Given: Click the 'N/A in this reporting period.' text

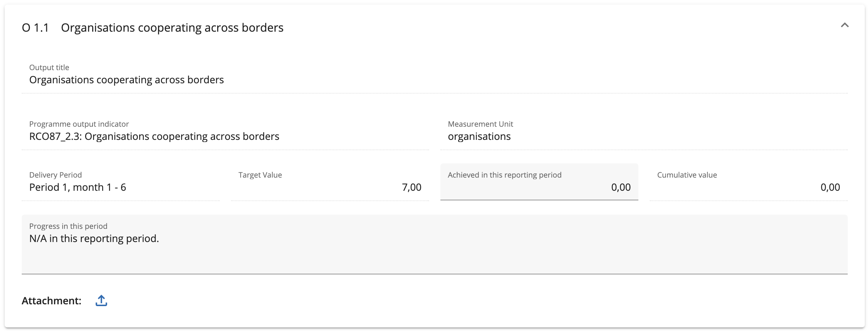Looking at the screenshot, I should point(94,238).
